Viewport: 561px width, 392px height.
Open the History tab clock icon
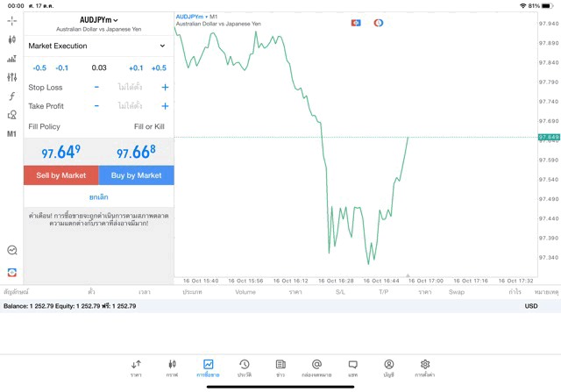coord(245,367)
